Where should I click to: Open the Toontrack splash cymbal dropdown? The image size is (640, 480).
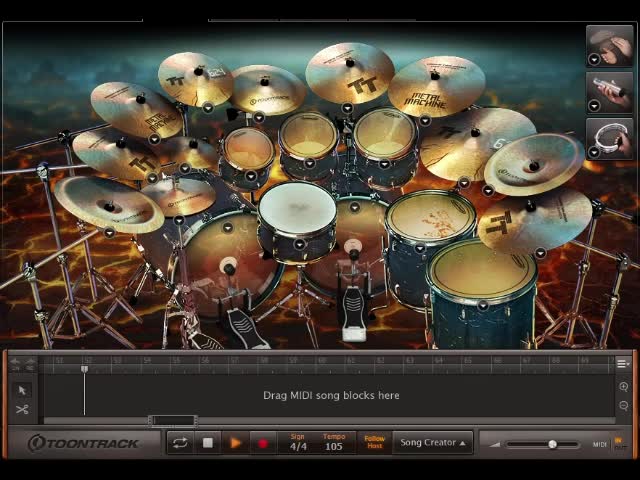(x=259, y=118)
